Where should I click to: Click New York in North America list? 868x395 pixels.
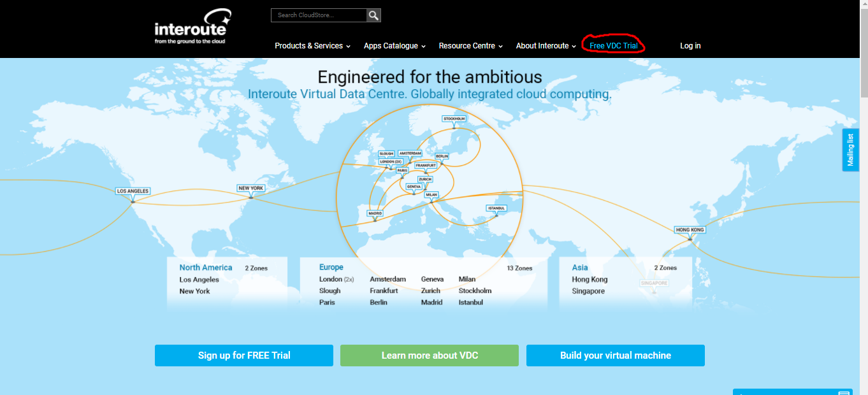pos(194,291)
